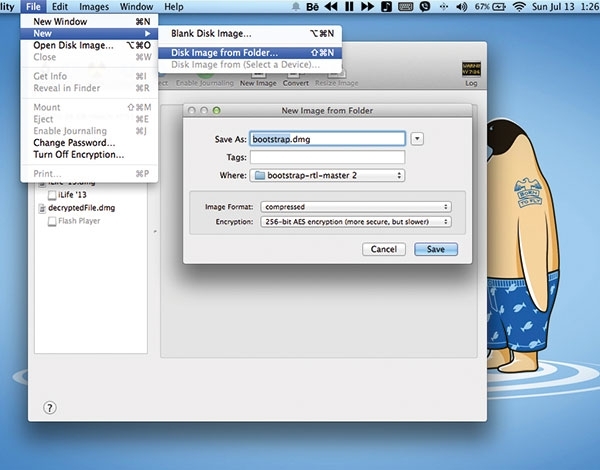This screenshot has width=600, height=470.
Task: Click the Save button
Action: [x=436, y=249]
